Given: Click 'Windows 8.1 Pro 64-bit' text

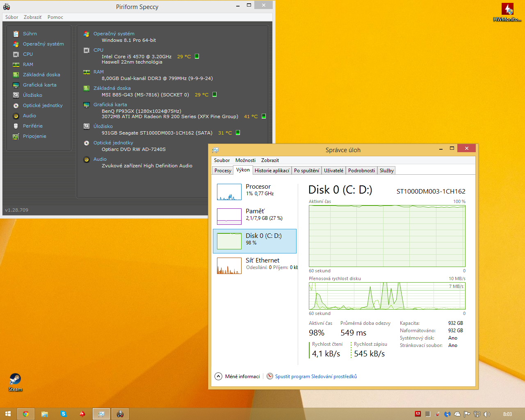Looking at the screenshot, I should pyautogui.click(x=129, y=40).
